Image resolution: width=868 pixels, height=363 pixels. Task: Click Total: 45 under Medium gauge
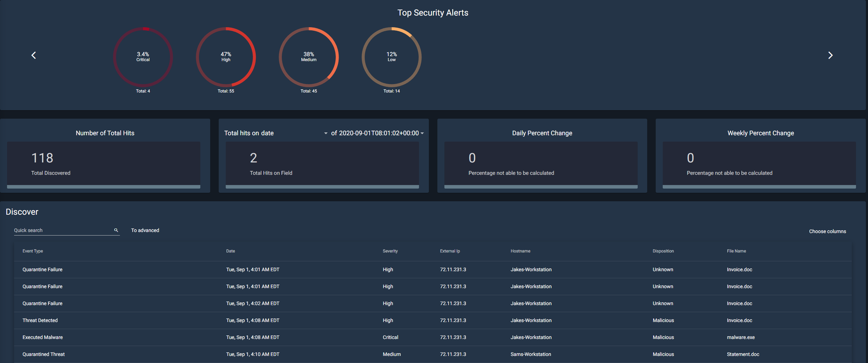tap(309, 91)
